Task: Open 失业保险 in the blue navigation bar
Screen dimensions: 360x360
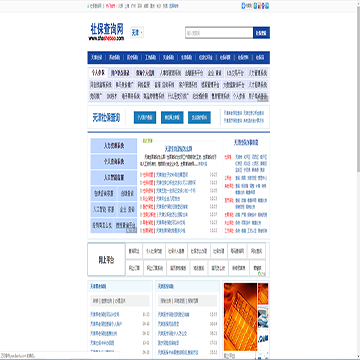Action: 168,57
